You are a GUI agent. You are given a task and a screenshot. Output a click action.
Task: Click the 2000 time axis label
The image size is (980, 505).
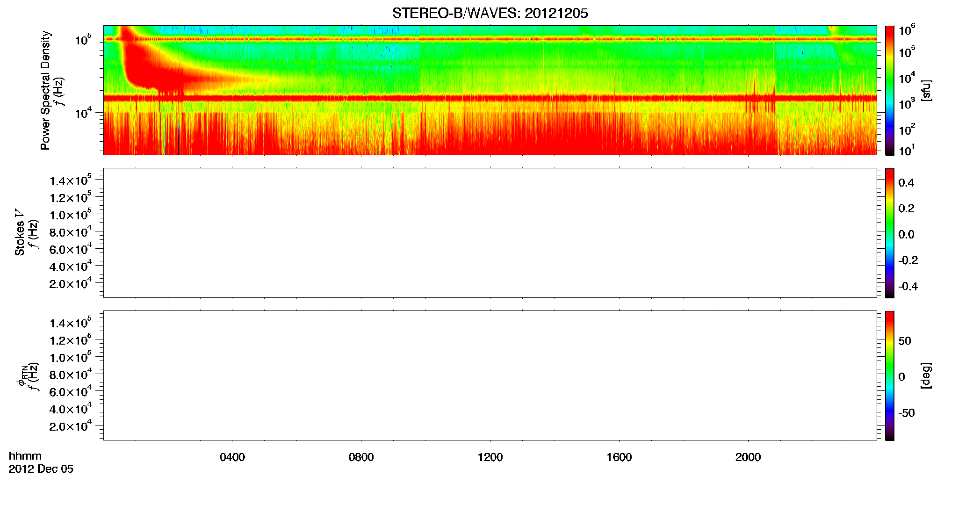pyautogui.click(x=748, y=457)
